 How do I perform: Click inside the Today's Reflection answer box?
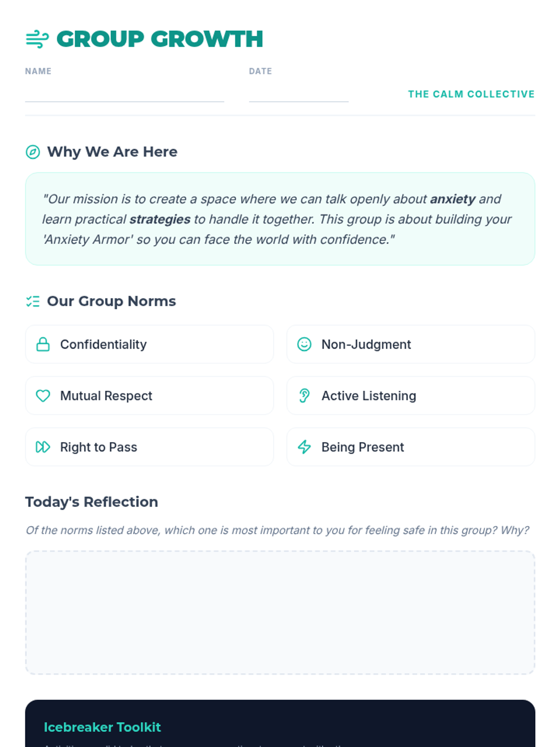(x=280, y=613)
